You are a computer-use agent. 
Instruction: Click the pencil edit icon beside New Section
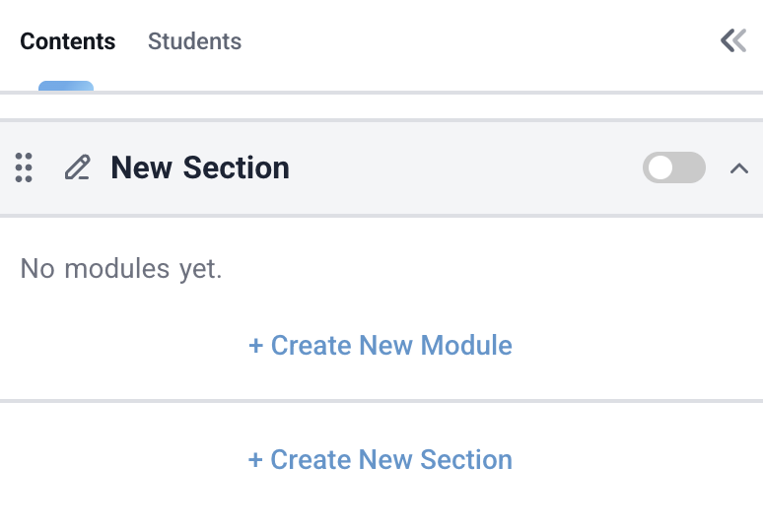tap(77, 167)
